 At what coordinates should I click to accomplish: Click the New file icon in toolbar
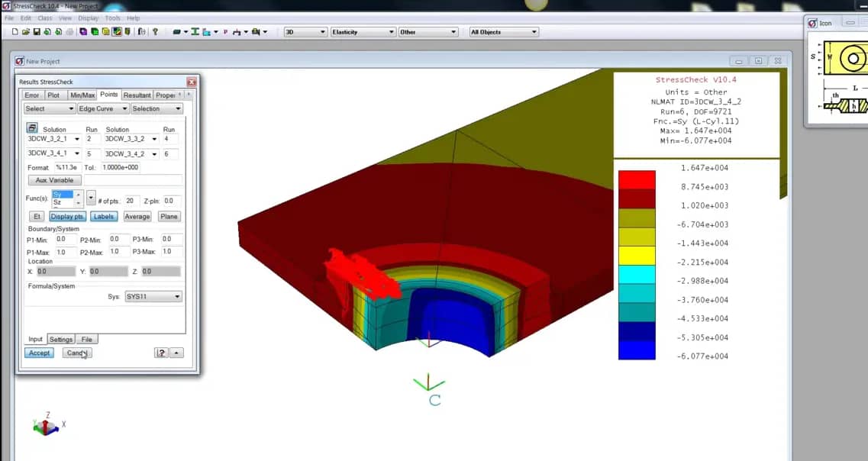tap(15, 32)
